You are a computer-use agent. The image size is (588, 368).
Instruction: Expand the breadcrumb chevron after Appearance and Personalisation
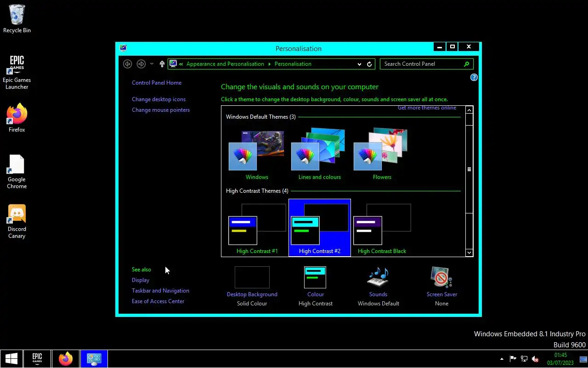[x=269, y=64]
